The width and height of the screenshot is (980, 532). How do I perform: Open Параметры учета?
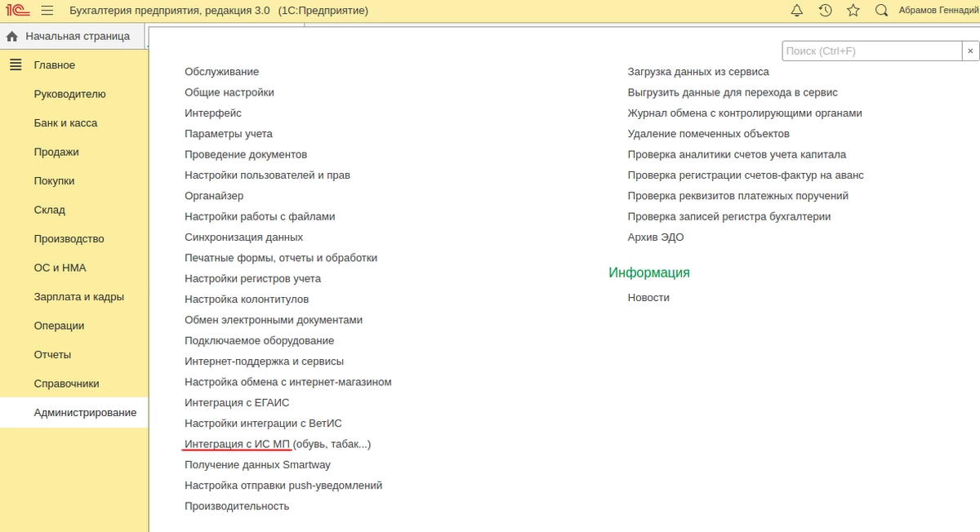(x=229, y=134)
